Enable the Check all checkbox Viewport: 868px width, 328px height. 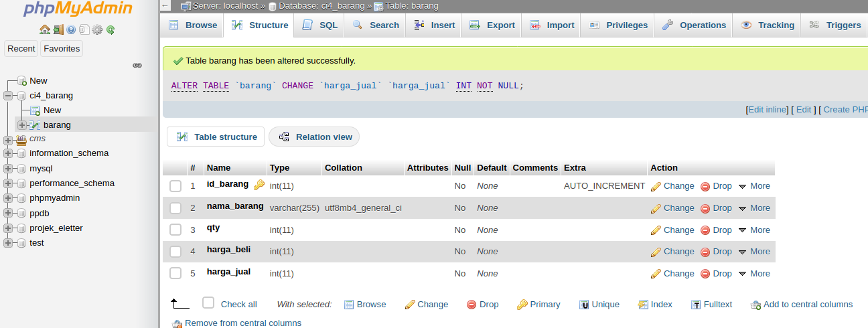pos(208,303)
